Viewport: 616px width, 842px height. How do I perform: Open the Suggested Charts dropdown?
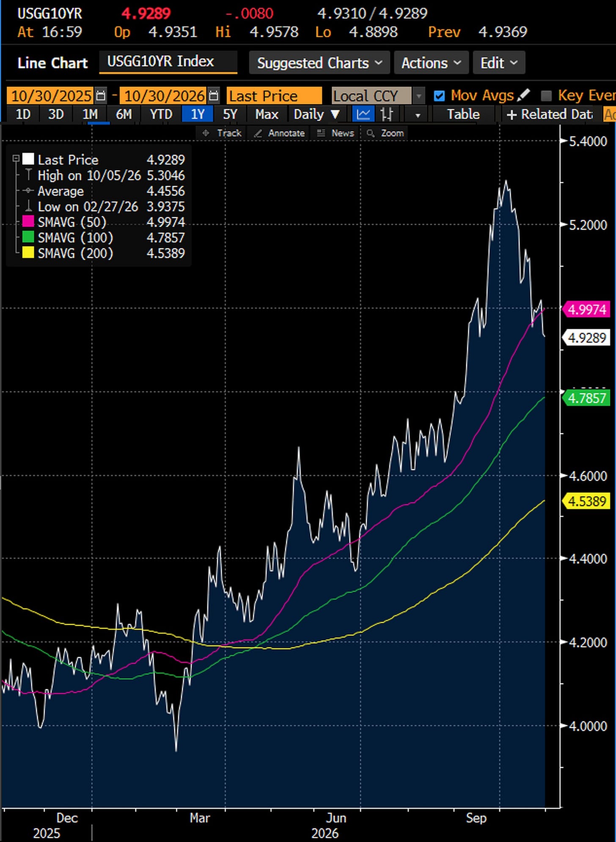(320, 63)
